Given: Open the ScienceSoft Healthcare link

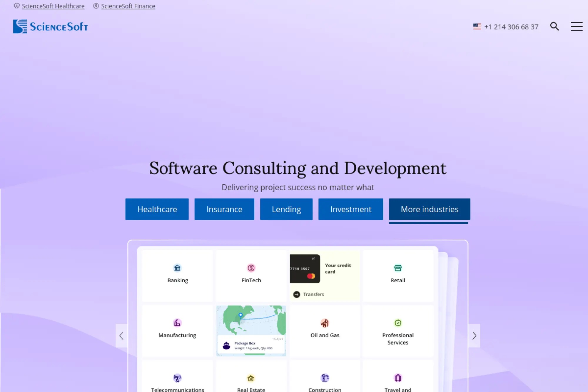Looking at the screenshot, I should [x=53, y=6].
